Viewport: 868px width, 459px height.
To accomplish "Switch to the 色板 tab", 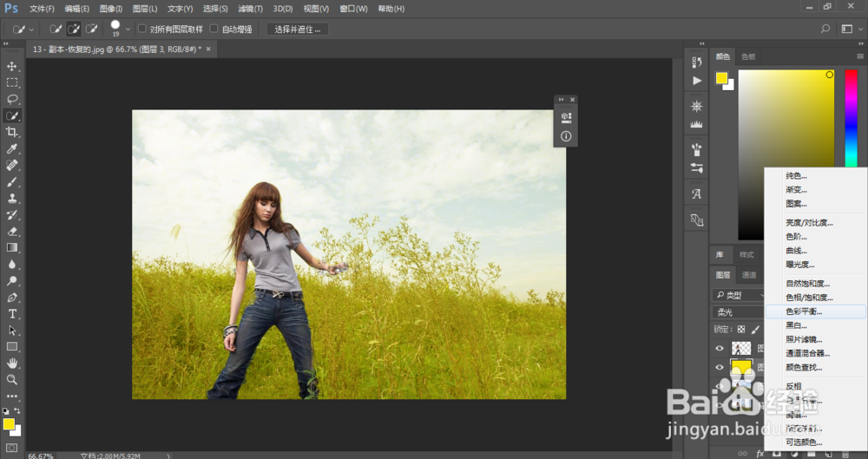I will [748, 56].
